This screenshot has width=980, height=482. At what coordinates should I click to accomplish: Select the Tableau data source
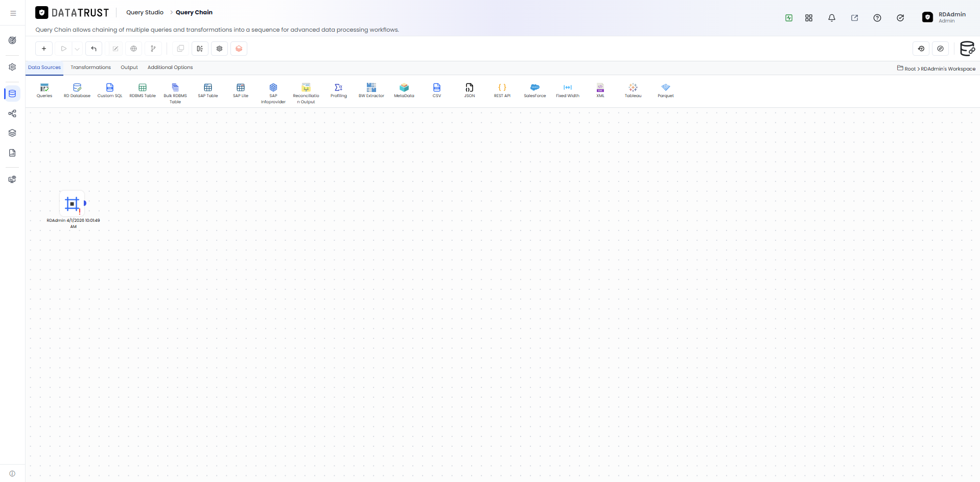point(633,90)
